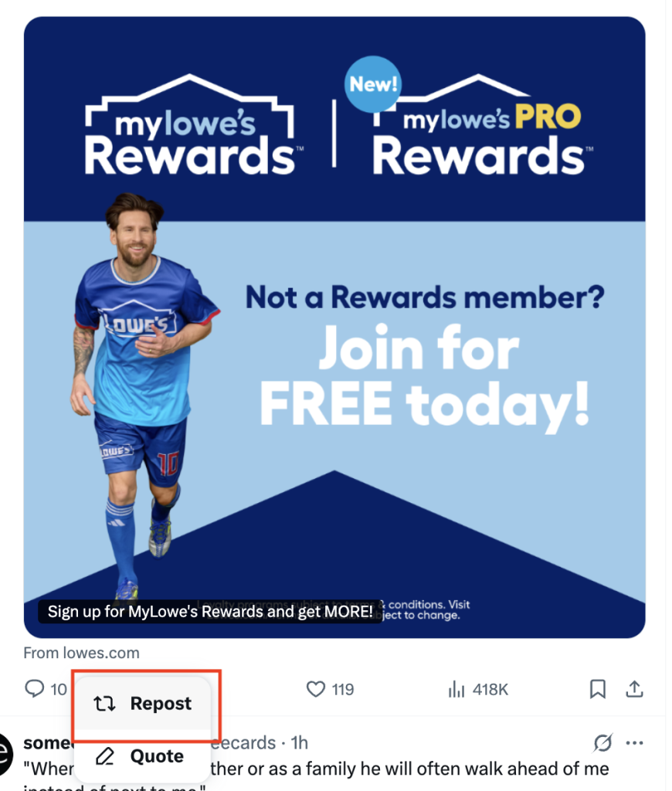
Task: Click the 'some' account name below the ad
Action: [x=48, y=742]
